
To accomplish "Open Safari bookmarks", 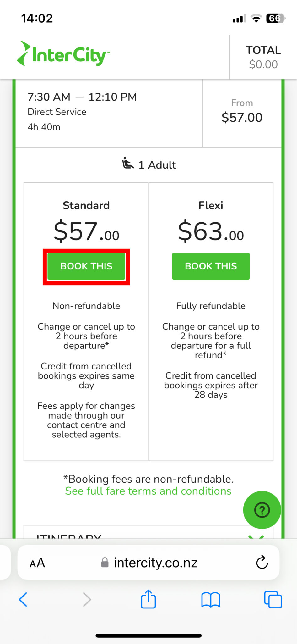I will click(x=211, y=599).
